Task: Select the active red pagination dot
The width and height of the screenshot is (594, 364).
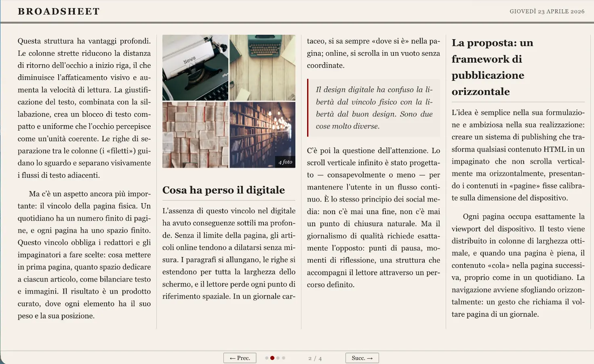Action: point(272,358)
